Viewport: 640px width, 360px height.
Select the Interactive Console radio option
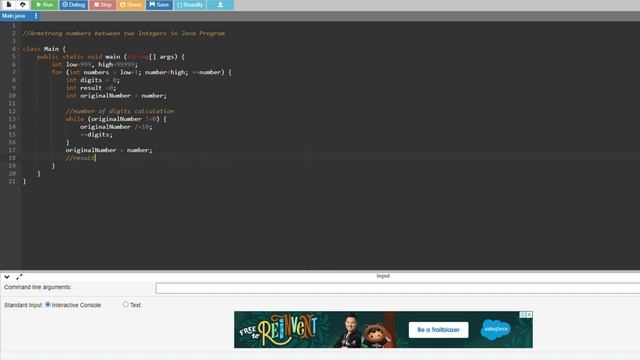[x=48, y=304]
